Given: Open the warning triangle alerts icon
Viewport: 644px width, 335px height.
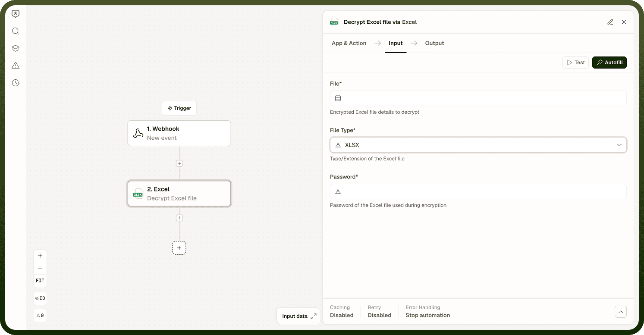Looking at the screenshot, I should (16, 66).
